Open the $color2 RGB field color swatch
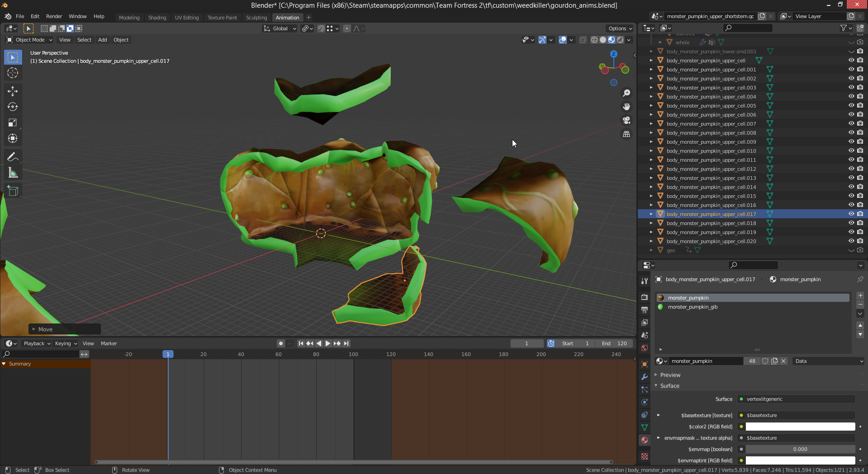This screenshot has width=868, height=474. 800,427
